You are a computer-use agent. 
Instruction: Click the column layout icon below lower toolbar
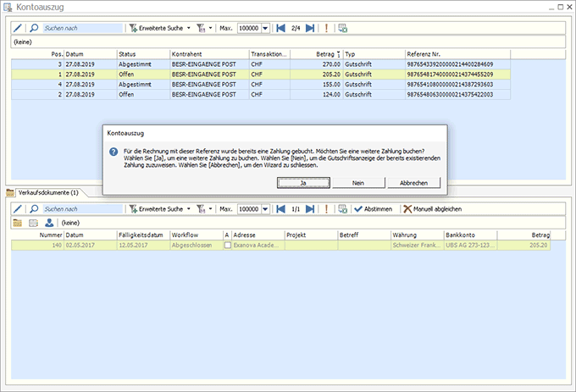pyautogui.click(x=33, y=223)
